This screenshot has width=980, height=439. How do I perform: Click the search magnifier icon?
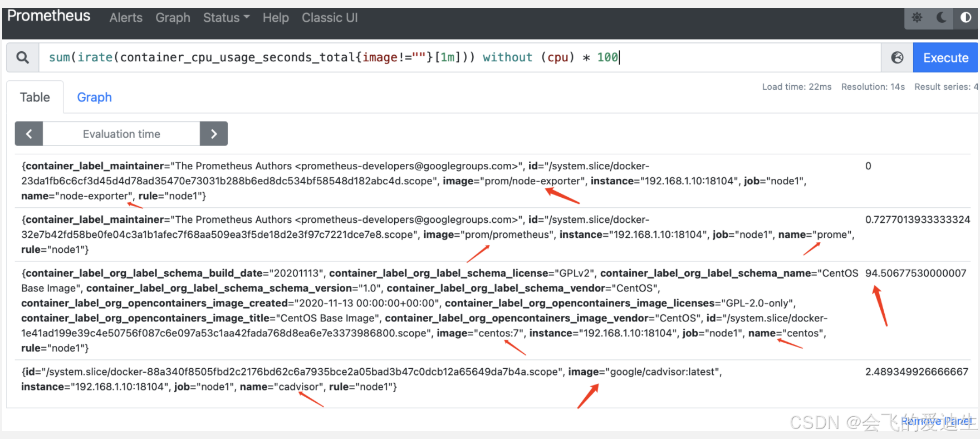tap(23, 57)
